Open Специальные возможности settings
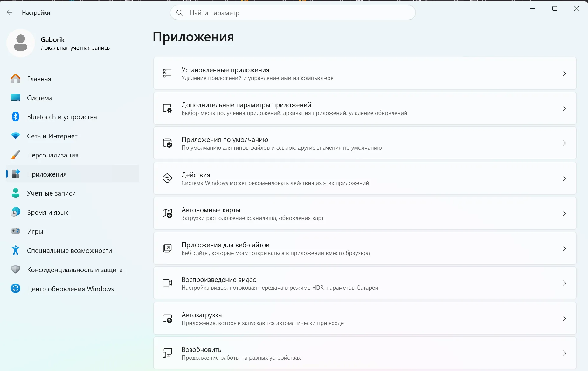 pos(73,250)
